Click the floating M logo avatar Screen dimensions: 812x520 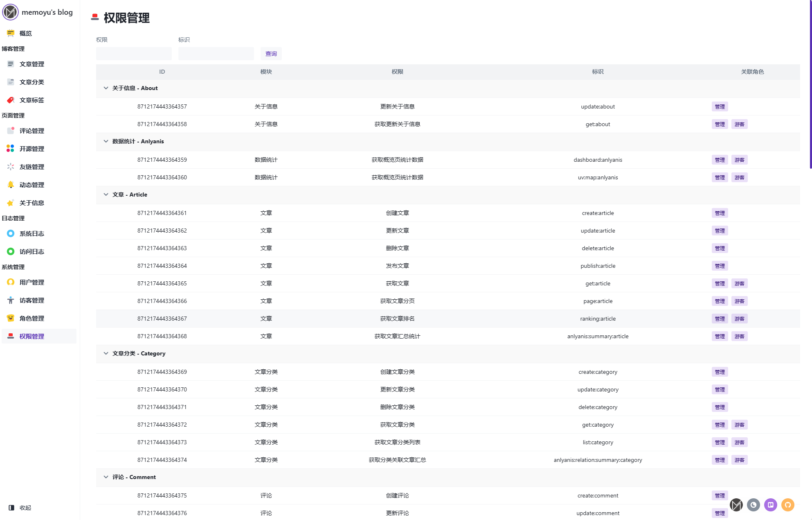736,505
